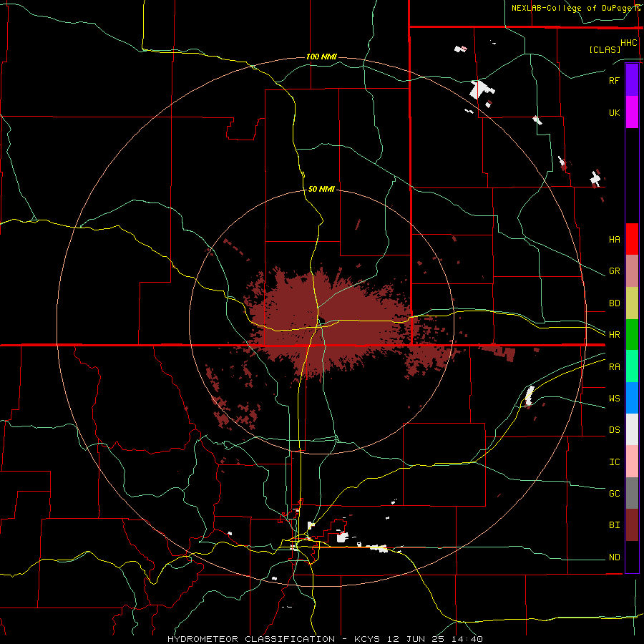Click the HHC product label
This screenshot has height=644, width=644.
point(628,43)
